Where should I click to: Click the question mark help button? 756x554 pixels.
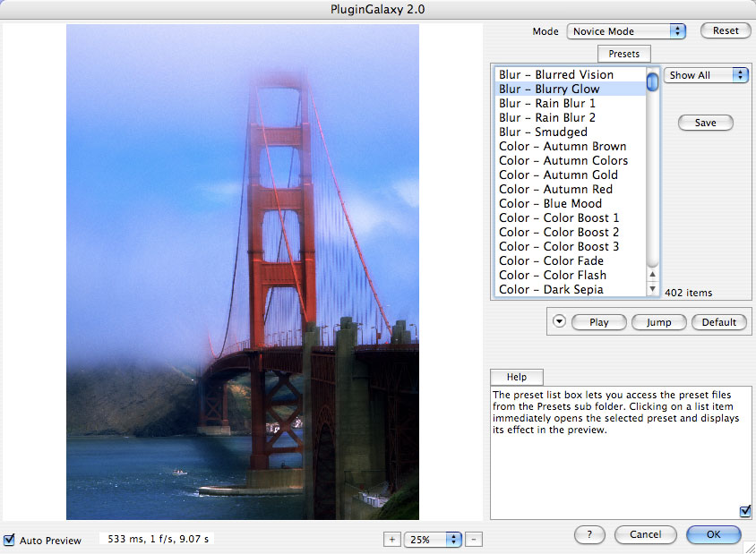[x=589, y=534]
